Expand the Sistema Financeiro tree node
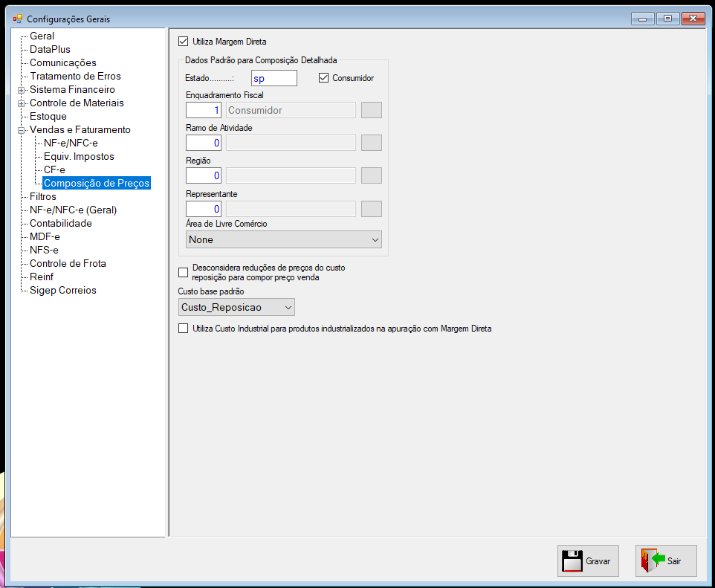Image resolution: width=715 pixels, height=588 pixels. click(x=21, y=90)
